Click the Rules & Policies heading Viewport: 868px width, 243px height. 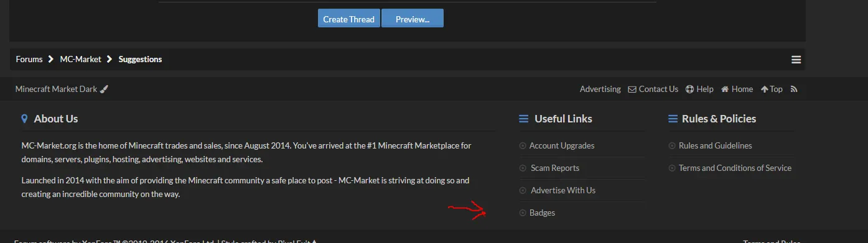pyautogui.click(x=719, y=119)
